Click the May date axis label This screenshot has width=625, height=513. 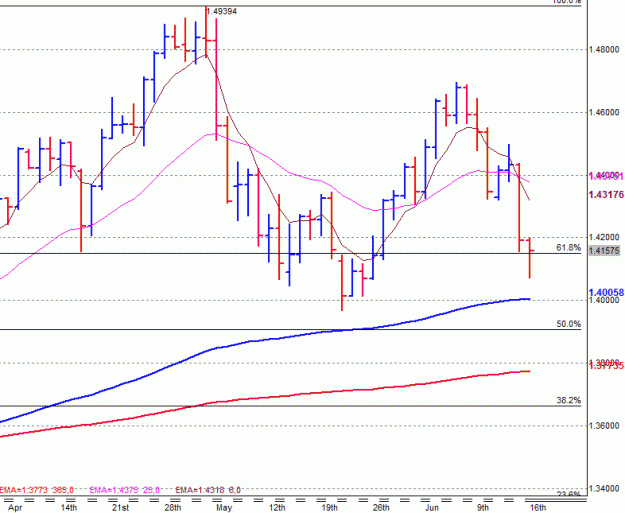(224, 508)
